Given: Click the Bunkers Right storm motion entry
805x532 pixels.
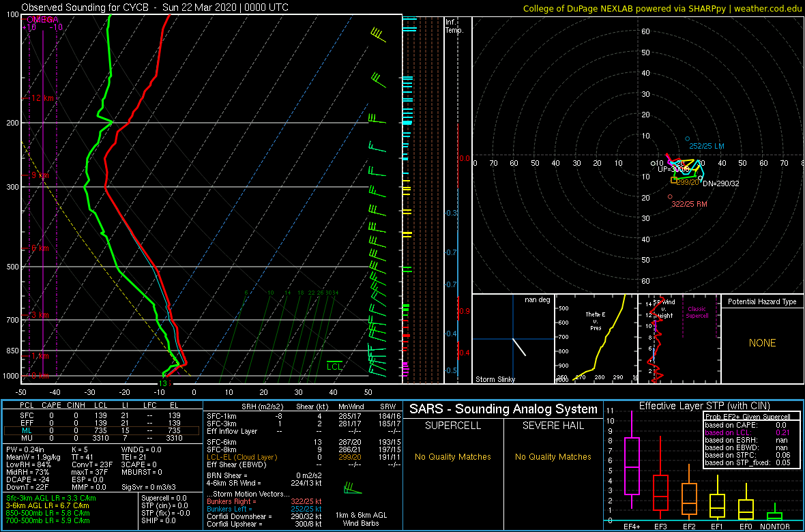Looking at the screenshot, I should (264, 501).
